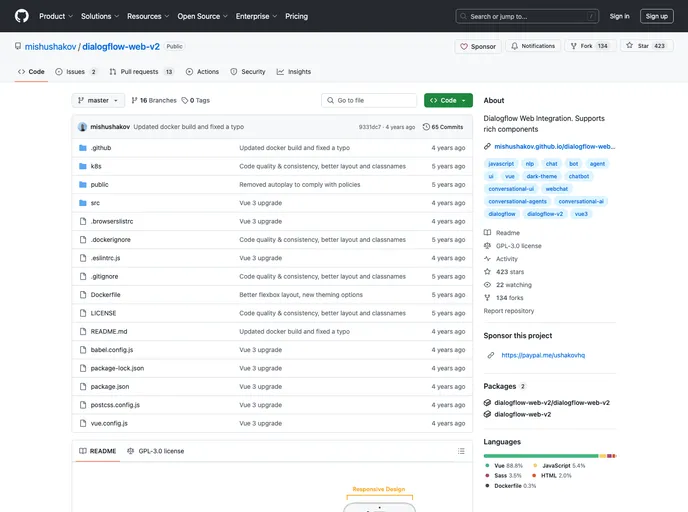The height and width of the screenshot is (512, 688).
Task: Click the fork icon beside 134 forks
Action: pos(487,297)
